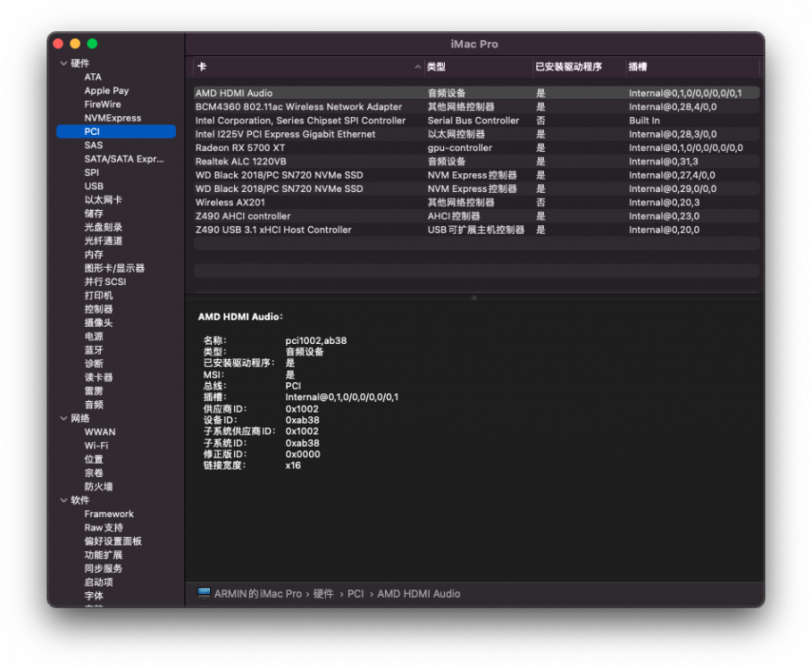
Task: Select 启动项 under 软件
Action: click(98, 582)
